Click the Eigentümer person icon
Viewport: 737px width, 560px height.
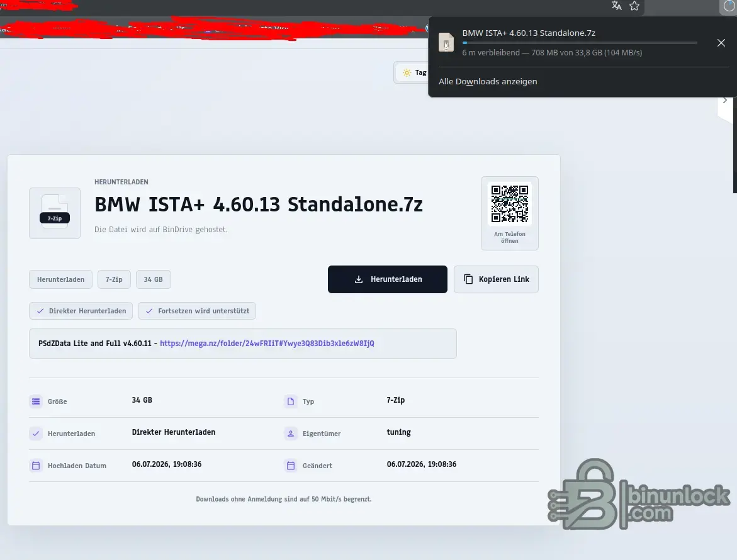291,433
